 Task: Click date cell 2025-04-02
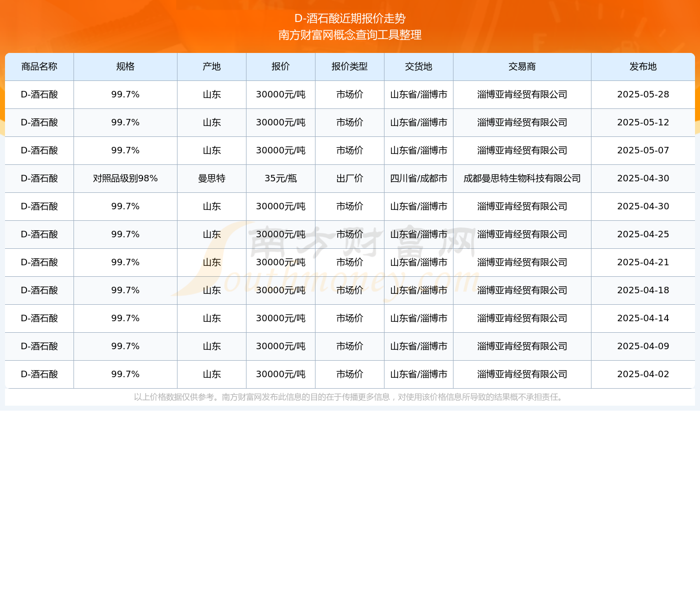pyautogui.click(x=643, y=374)
